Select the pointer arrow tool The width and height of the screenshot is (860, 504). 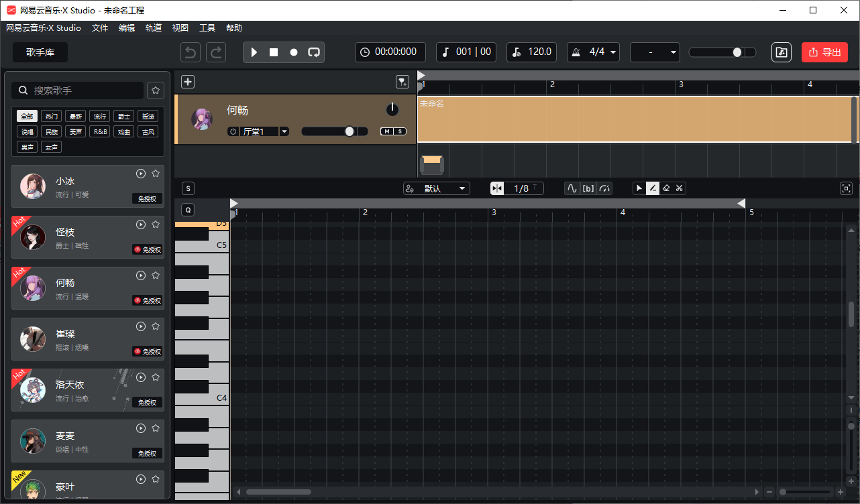pos(639,188)
